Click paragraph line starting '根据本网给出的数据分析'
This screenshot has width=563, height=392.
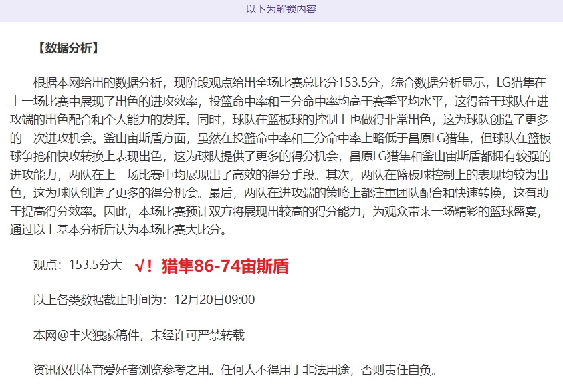click(x=290, y=83)
